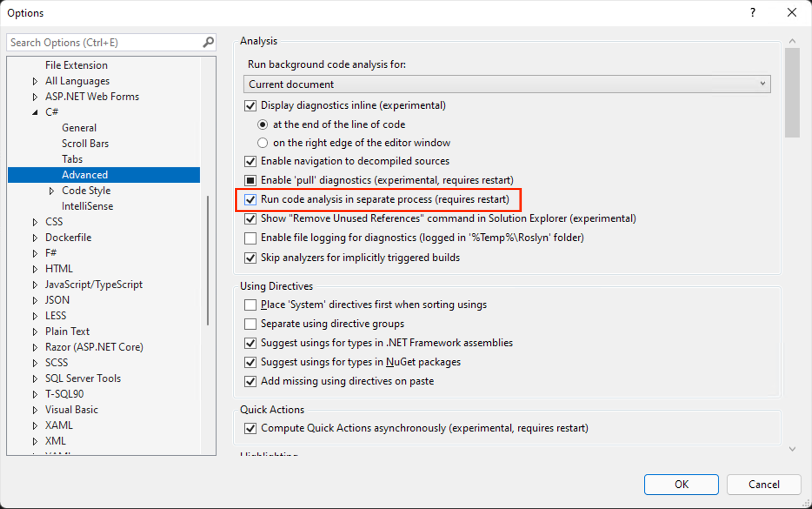Image resolution: width=812 pixels, height=509 pixels.
Task: Select 'on the right edge of the editor window'
Action: (x=263, y=143)
